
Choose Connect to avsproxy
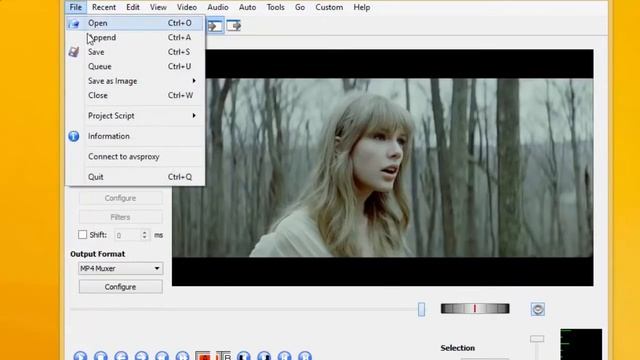coord(135,157)
